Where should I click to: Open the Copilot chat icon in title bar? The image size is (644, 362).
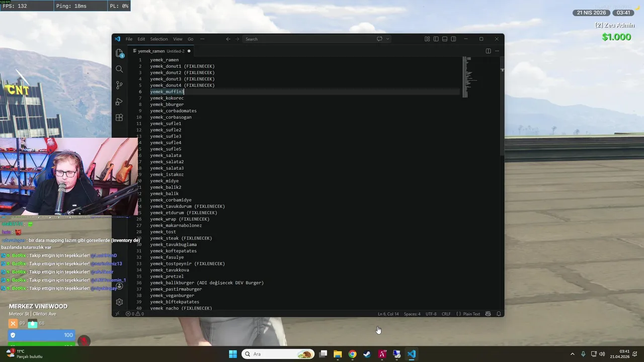tap(379, 39)
